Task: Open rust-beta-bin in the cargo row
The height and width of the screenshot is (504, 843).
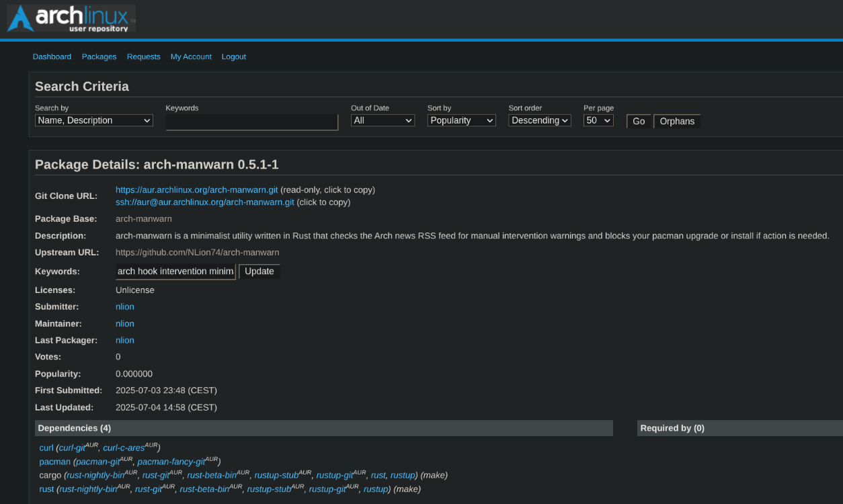Action: (x=212, y=476)
